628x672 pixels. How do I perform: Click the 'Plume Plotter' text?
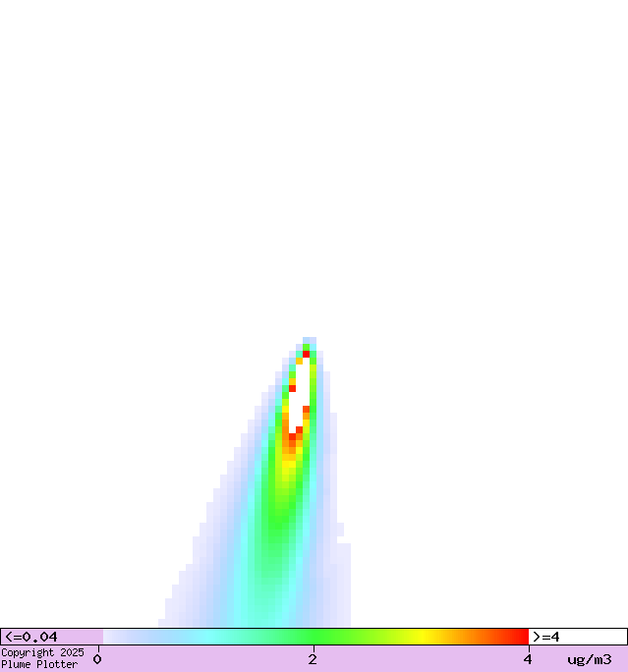pyautogui.click(x=39, y=664)
